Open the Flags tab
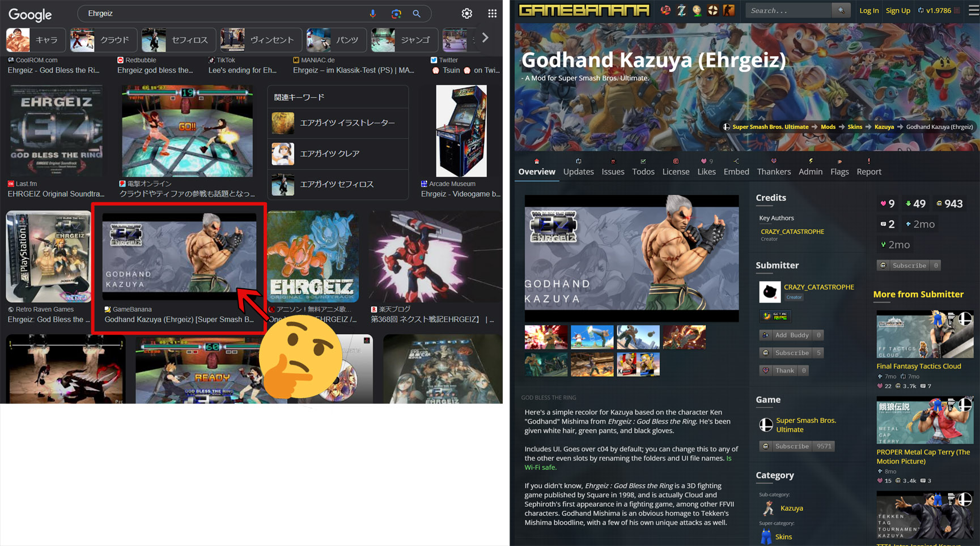 pos(839,168)
